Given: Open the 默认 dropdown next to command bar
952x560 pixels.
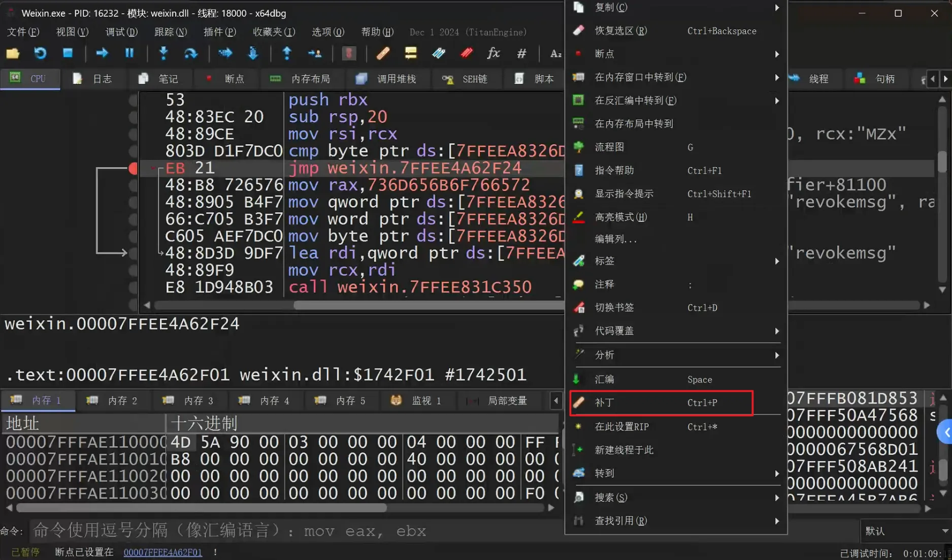Looking at the screenshot, I should click(905, 531).
